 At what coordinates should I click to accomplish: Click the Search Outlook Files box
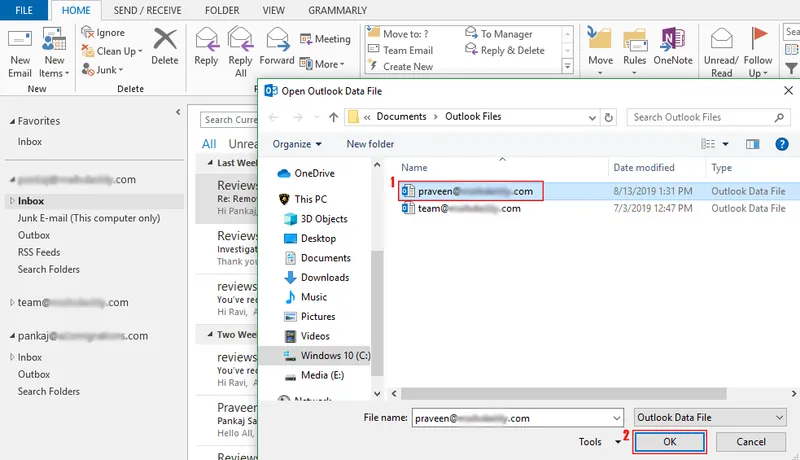point(708,117)
